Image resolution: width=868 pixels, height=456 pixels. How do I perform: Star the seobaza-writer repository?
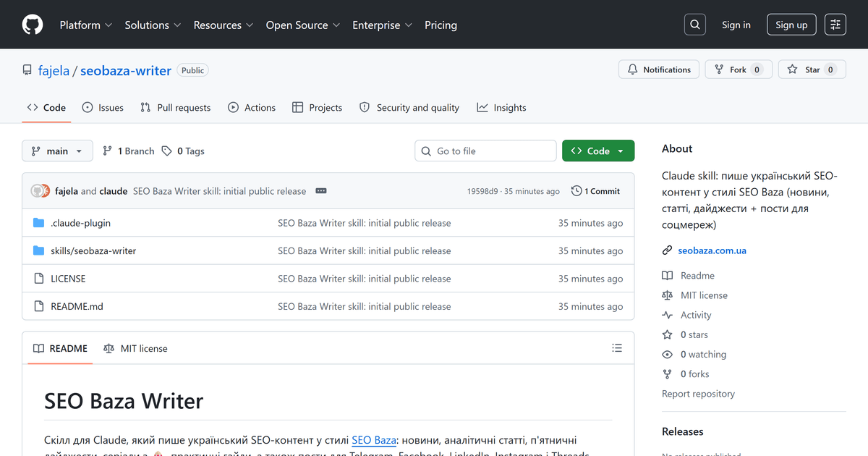(x=812, y=69)
